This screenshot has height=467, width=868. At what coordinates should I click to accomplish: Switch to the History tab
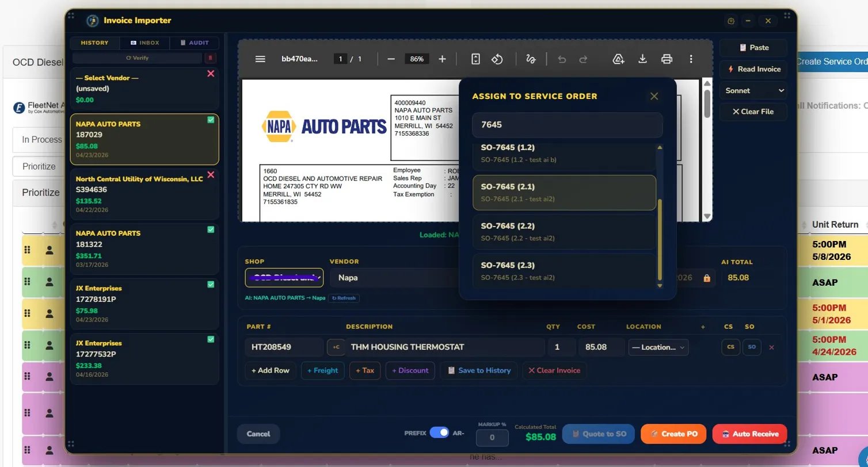click(x=95, y=43)
